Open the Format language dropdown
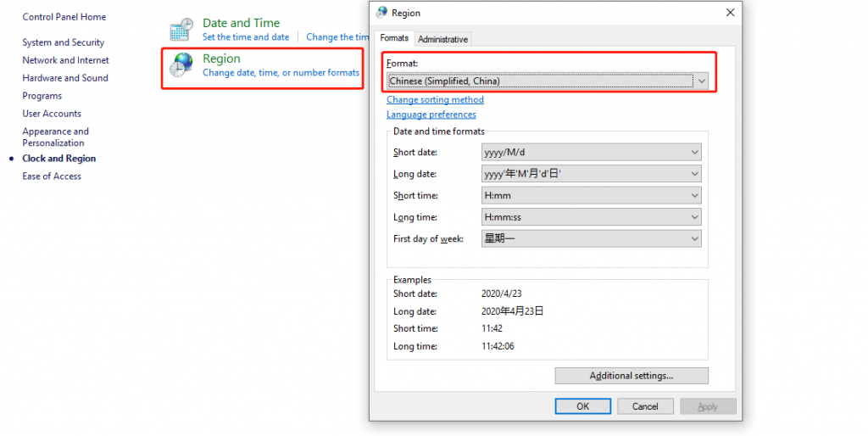The height and width of the screenshot is (436, 868). pos(547,81)
